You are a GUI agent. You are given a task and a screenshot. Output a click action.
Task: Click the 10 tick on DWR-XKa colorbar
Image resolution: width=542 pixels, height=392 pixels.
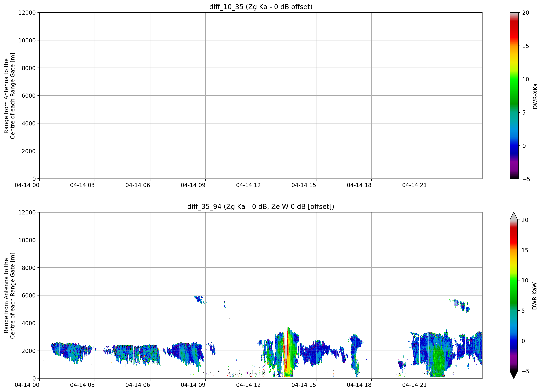526,79
